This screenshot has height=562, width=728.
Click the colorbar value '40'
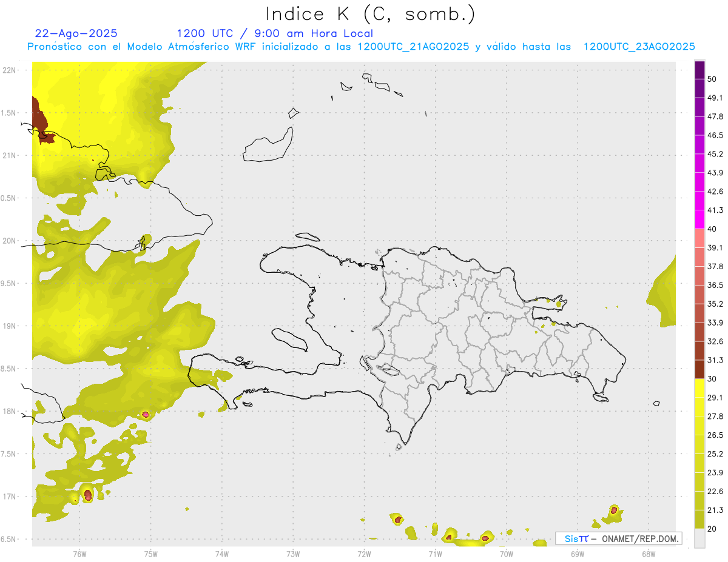pyautogui.click(x=712, y=229)
